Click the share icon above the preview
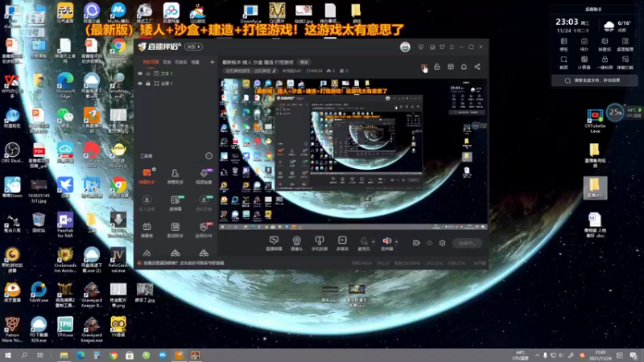Screen dimensions: 644x362 [477, 67]
